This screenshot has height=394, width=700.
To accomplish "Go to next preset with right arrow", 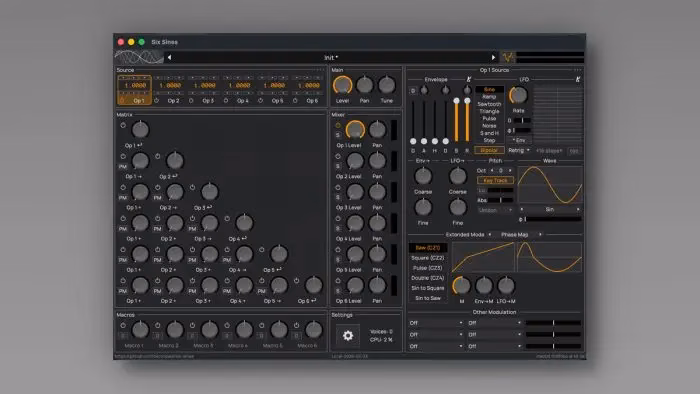I will click(x=493, y=57).
